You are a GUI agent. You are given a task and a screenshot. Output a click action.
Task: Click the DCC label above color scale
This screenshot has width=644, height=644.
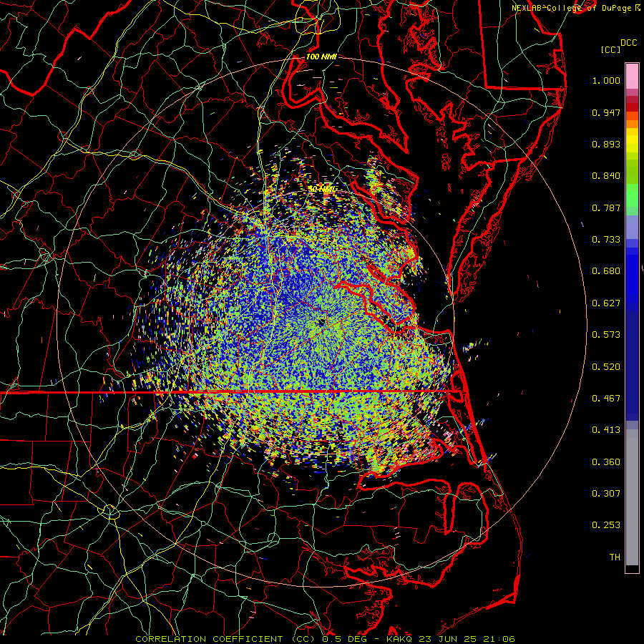tap(629, 43)
